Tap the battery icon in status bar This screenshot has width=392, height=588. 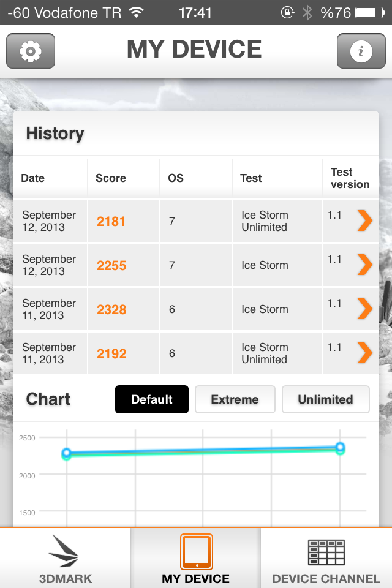click(370, 13)
